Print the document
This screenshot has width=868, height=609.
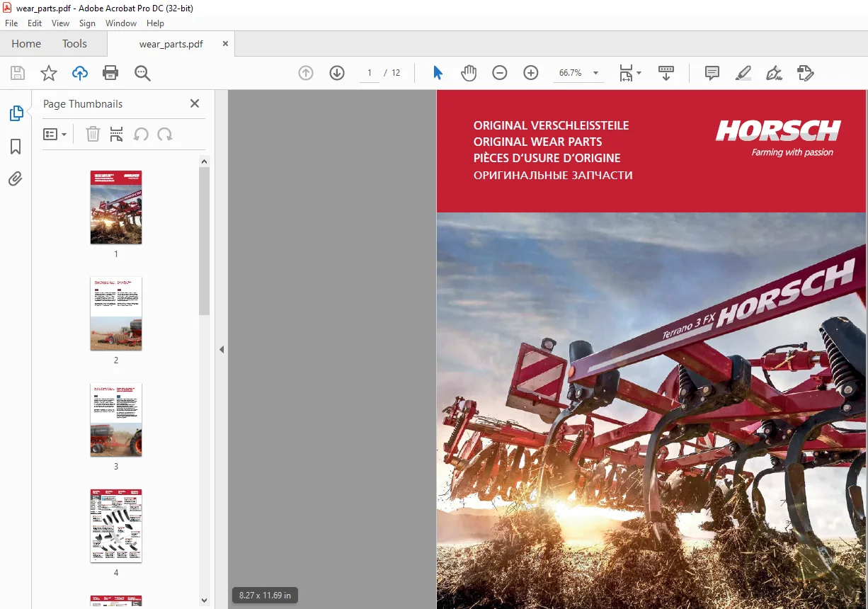tap(110, 73)
